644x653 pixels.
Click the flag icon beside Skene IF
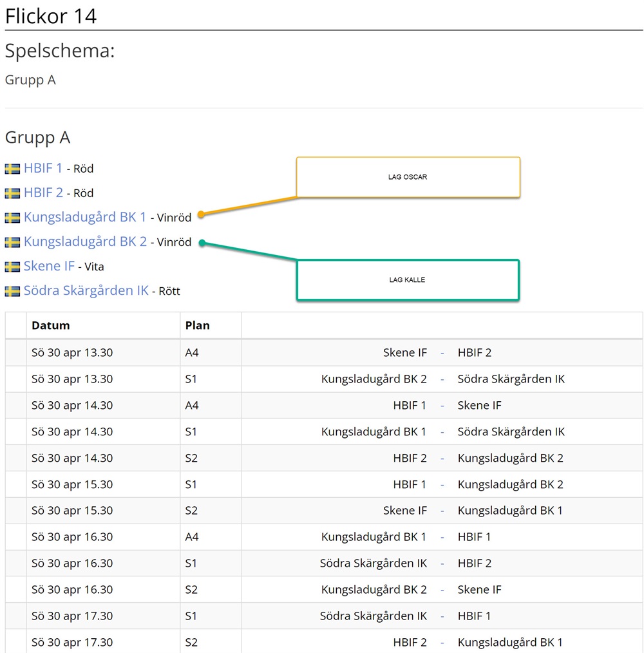pos(12,267)
